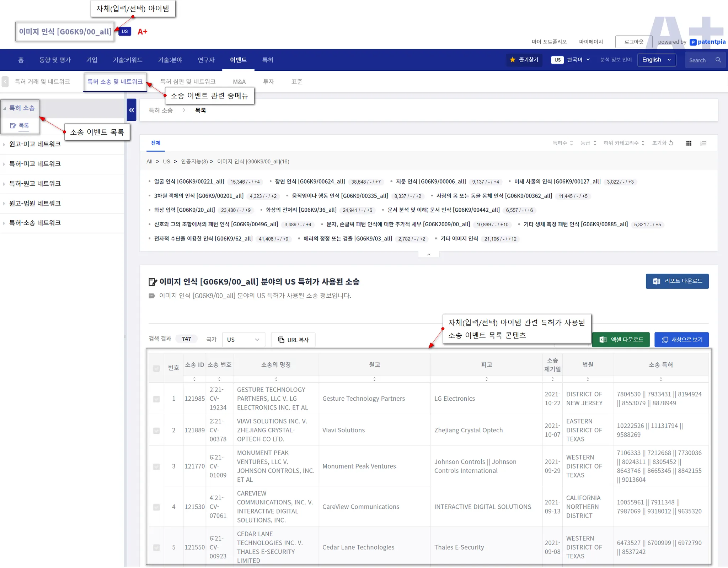Check the row 3 Monument Peak checkbox
Image resolution: width=728 pixels, height=568 pixels.
(156, 466)
